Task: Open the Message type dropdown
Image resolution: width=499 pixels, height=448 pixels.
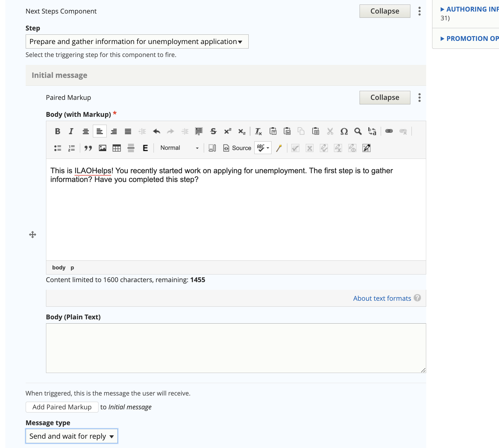Action: pyautogui.click(x=72, y=436)
